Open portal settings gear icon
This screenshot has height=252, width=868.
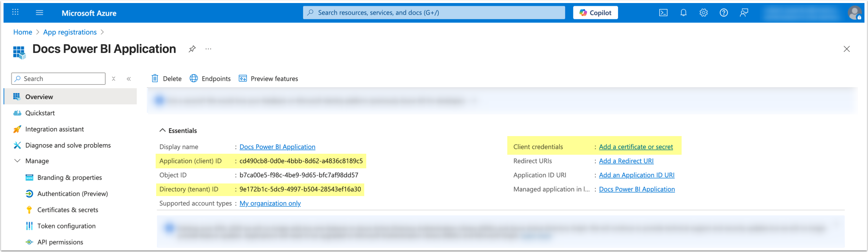704,13
